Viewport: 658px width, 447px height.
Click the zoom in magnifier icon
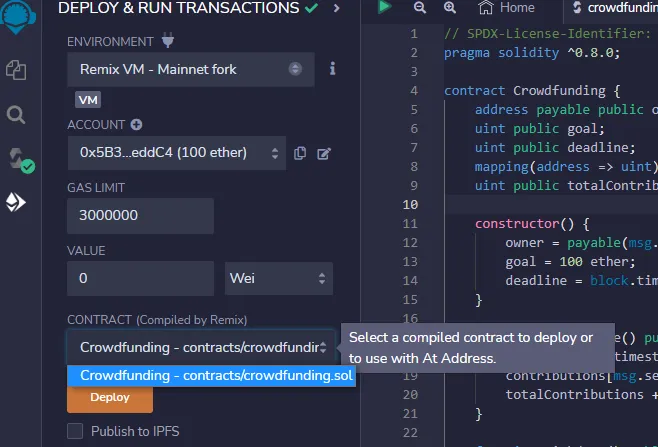click(450, 8)
